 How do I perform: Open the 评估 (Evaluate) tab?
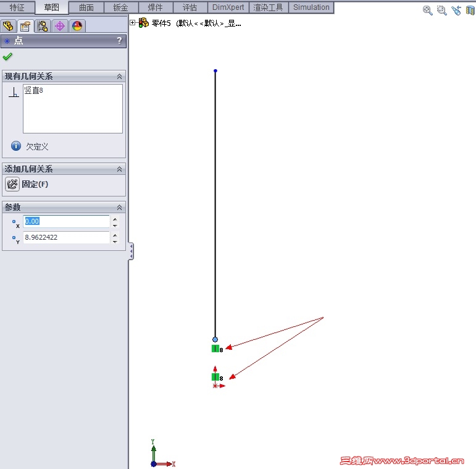pos(190,7)
